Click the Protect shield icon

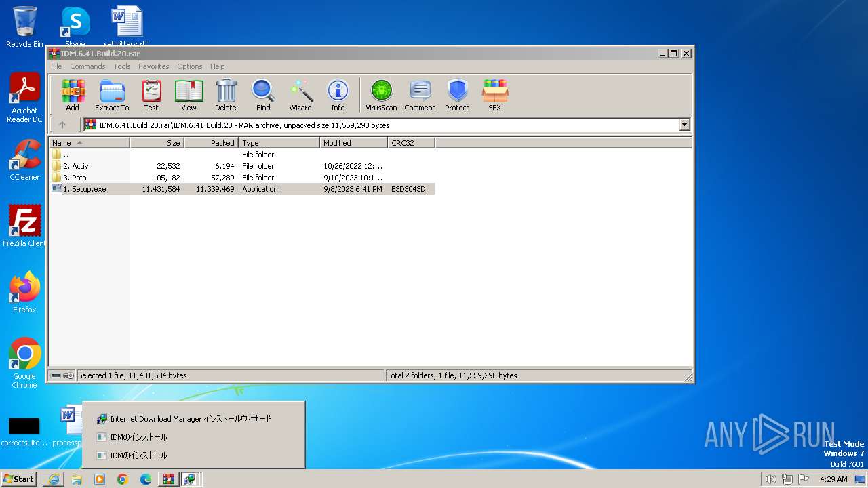pyautogui.click(x=457, y=95)
